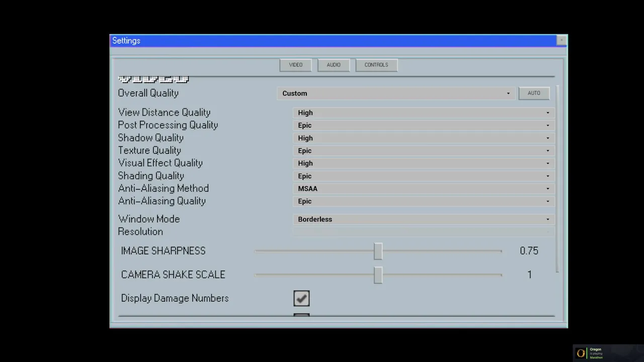Click the Camera Shake Scale value 1
644x362 pixels.
[529, 275]
